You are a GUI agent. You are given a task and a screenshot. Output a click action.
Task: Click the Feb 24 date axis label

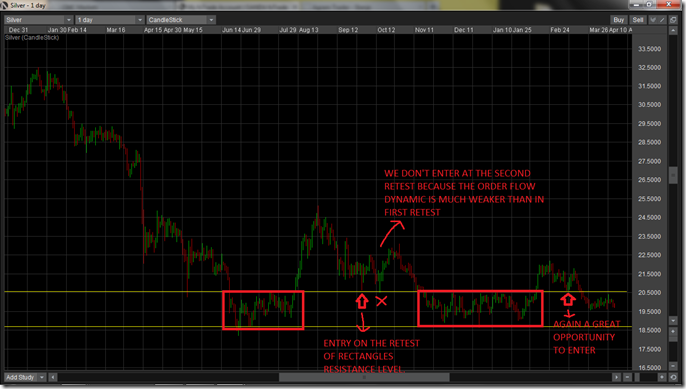[560, 30]
